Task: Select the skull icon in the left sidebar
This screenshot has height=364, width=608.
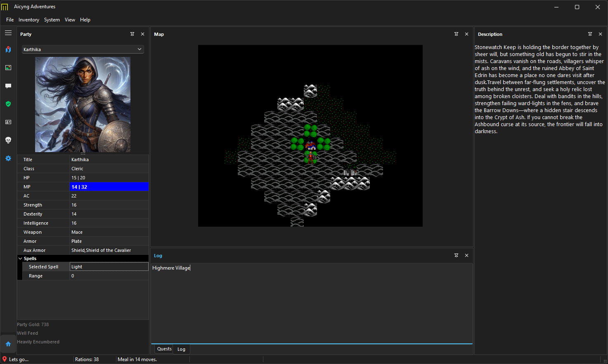Action: coord(8,140)
